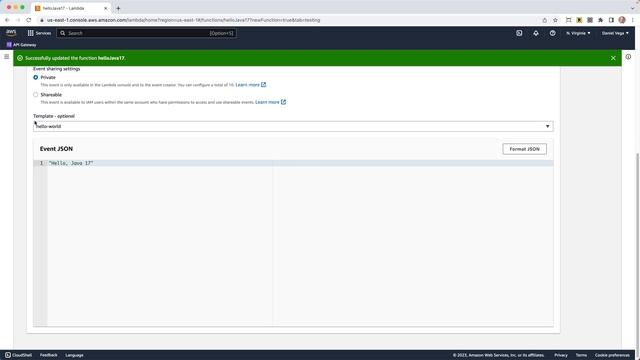640x360 pixels.
Task: Open the CloudShell icon in top bar
Action: pyautogui.click(x=519, y=33)
